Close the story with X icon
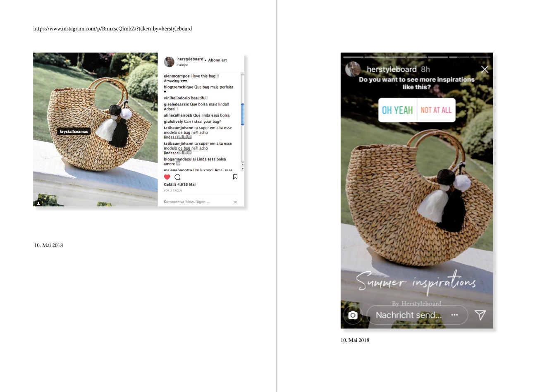 (x=485, y=69)
